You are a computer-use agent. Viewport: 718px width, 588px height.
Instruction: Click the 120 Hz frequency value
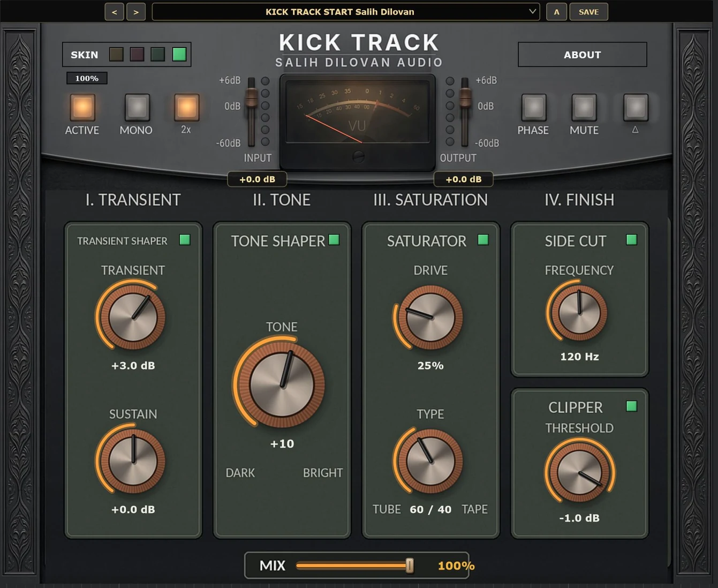(579, 357)
